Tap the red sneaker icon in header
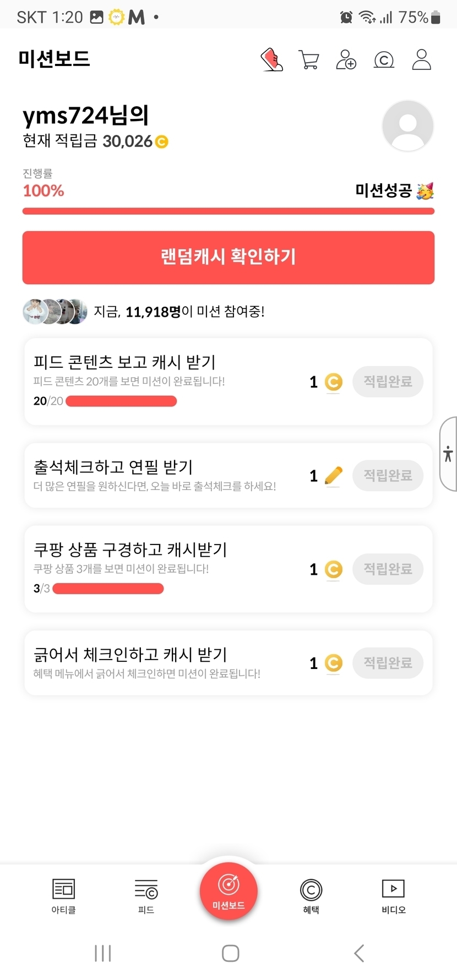 coord(271,59)
